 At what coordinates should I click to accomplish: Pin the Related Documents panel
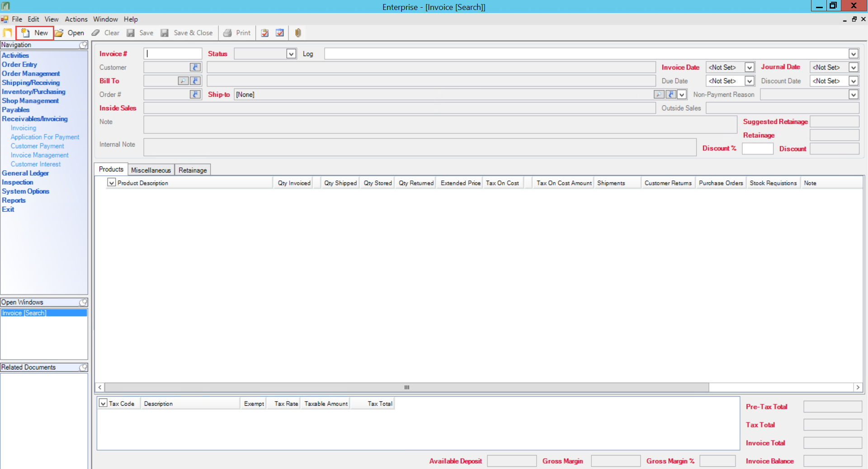click(x=83, y=367)
